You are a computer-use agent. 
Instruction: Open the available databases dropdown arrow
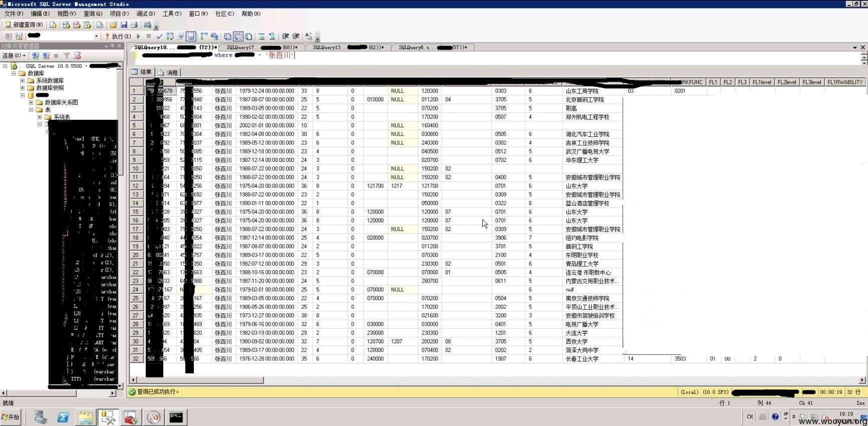(x=96, y=36)
